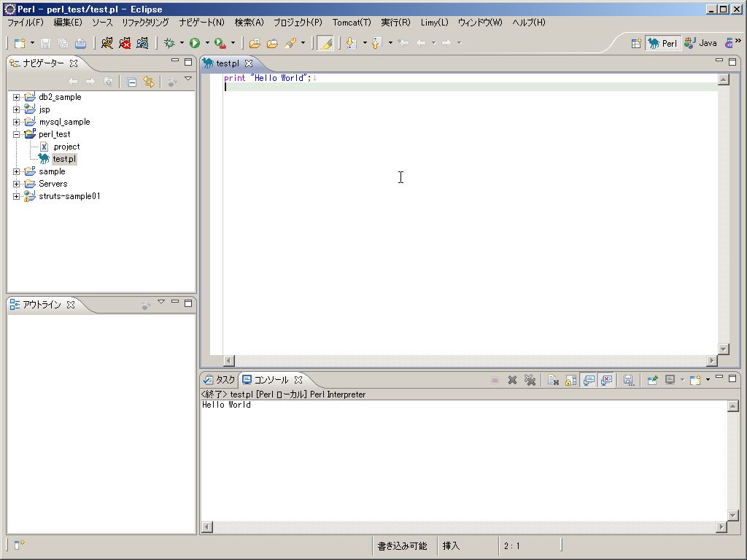Viewport: 747px width, 560px height.
Task: Click the Open Type folder icon
Action: [255, 43]
